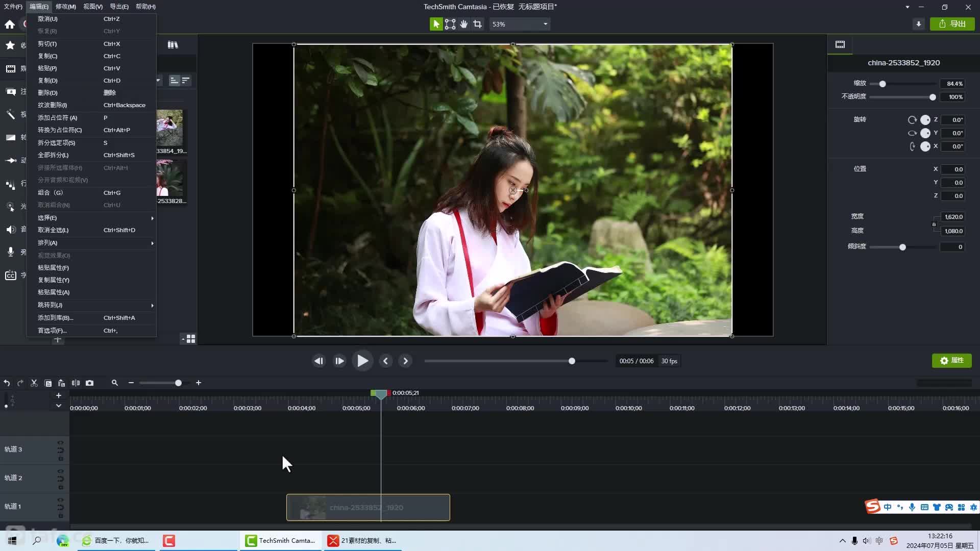Take a snapshot with the camera icon
Viewport: 980px width, 551px height.
pyautogui.click(x=89, y=383)
